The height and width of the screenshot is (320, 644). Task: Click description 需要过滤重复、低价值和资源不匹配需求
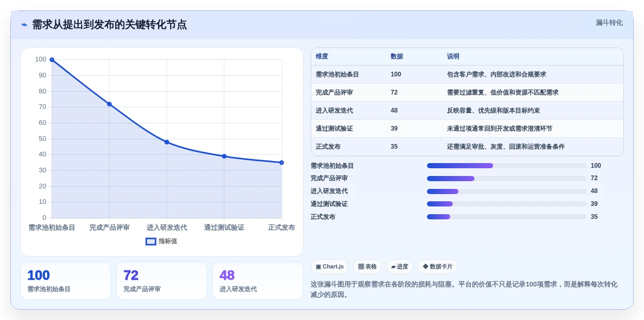coord(503,92)
